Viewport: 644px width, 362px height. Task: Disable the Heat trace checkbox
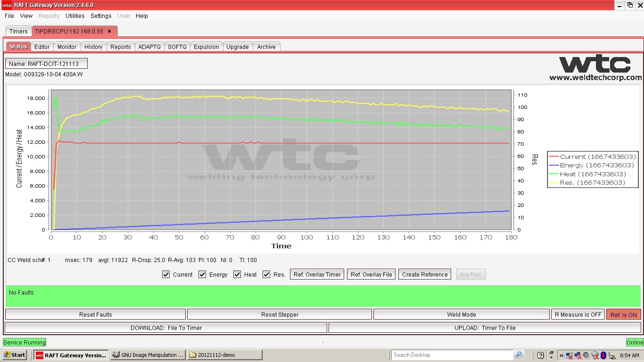point(237,274)
